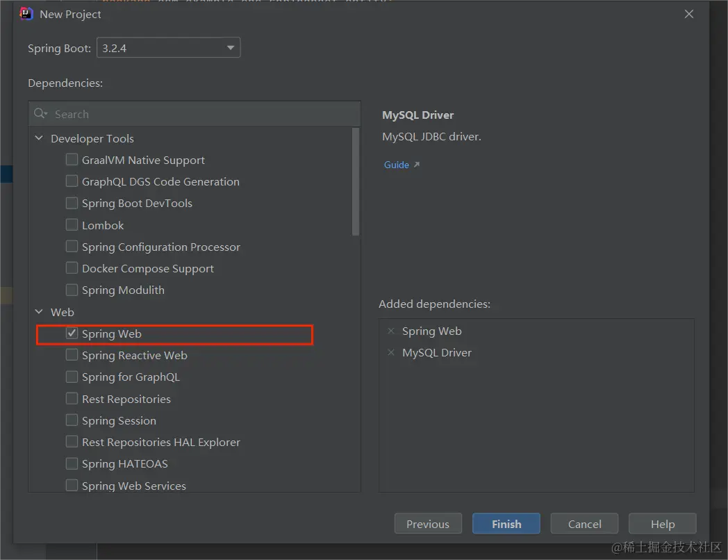728x560 pixels.
Task: Click the MySQL Driver heading text
Action: click(x=418, y=115)
